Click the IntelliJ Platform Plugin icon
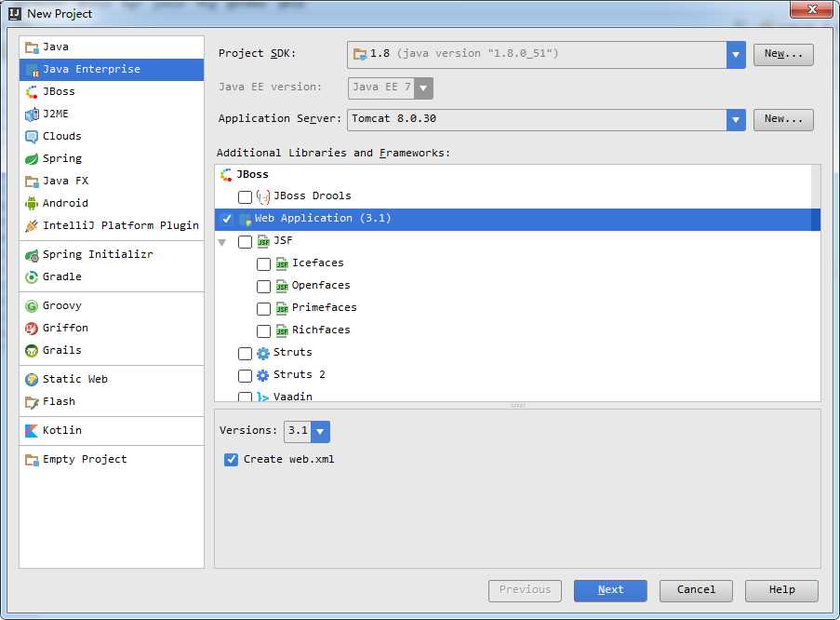The width and height of the screenshot is (840, 620). tap(32, 226)
